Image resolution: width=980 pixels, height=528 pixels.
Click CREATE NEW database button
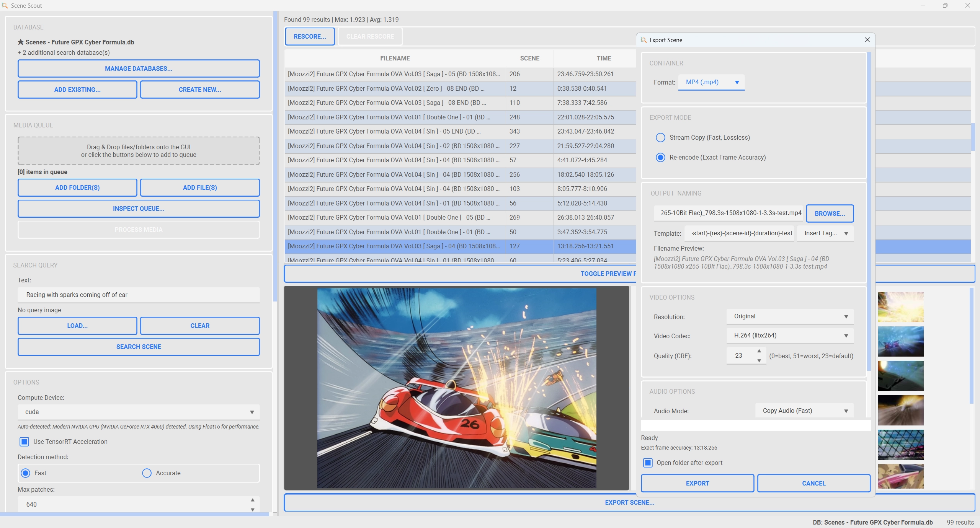coord(200,90)
